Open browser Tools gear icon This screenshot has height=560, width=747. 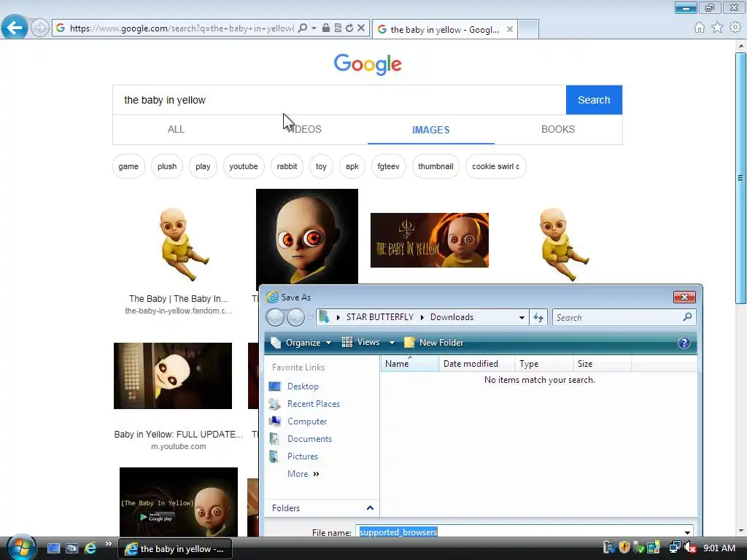735,28
